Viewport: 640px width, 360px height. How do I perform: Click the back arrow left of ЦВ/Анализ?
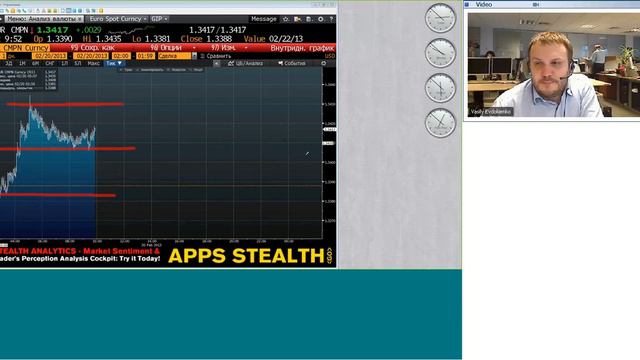coord(217,63)
